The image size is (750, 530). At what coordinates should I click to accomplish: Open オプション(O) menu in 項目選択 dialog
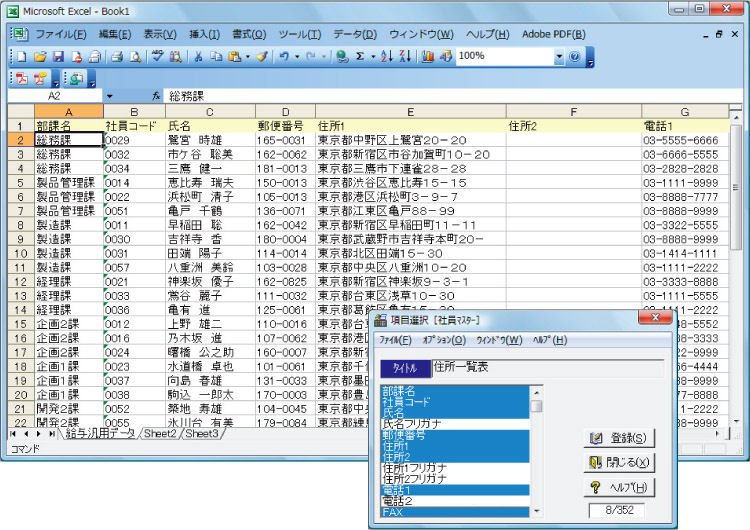pos(444,340)
